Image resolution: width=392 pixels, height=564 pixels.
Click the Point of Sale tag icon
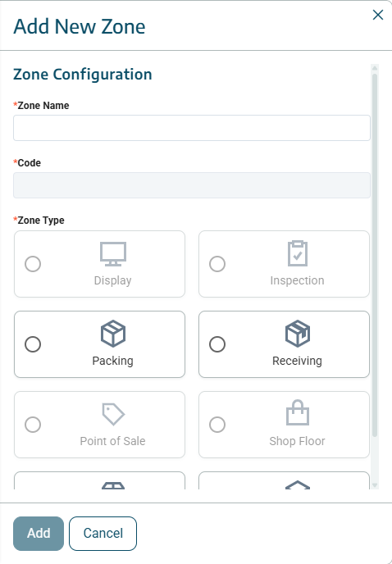click(113, 414)
